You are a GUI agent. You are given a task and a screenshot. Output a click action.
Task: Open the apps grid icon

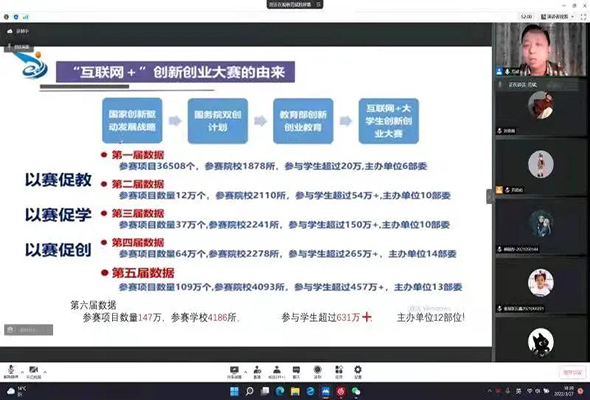click(339, 372)
